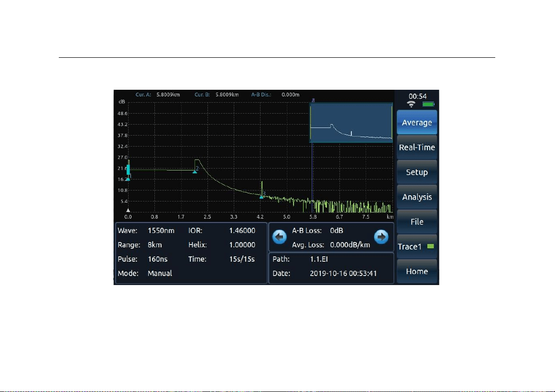
Task: Tap the battery status icon
Action: click(428, 104)
